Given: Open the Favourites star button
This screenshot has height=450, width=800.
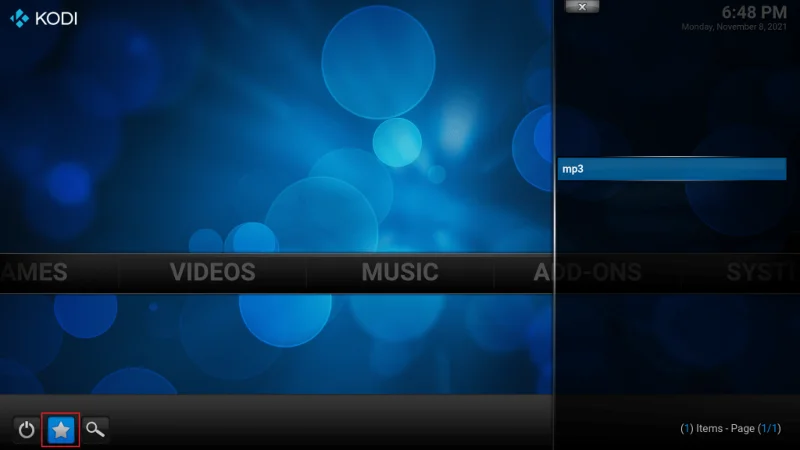Looking at the screenshot, I should (x=61, y=430).
